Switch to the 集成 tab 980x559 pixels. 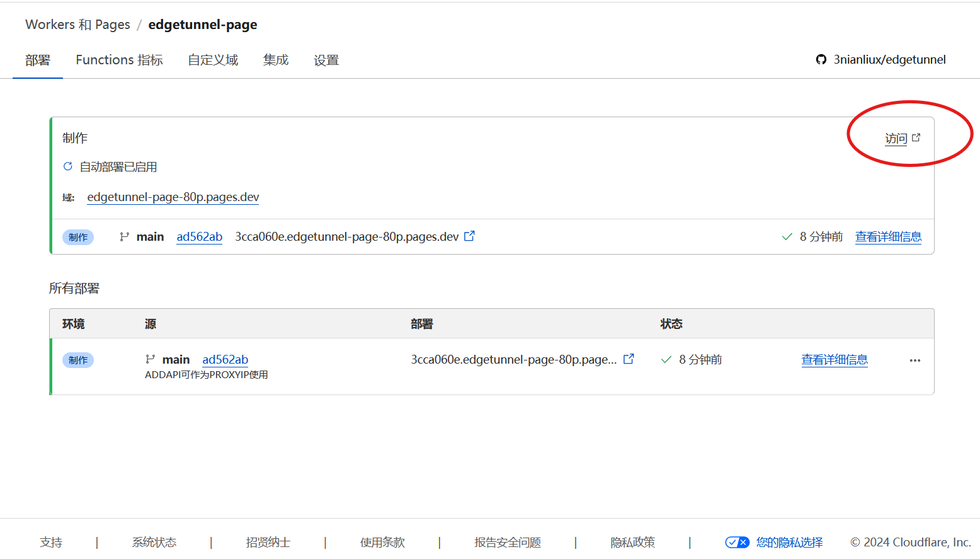click(276, 60)
